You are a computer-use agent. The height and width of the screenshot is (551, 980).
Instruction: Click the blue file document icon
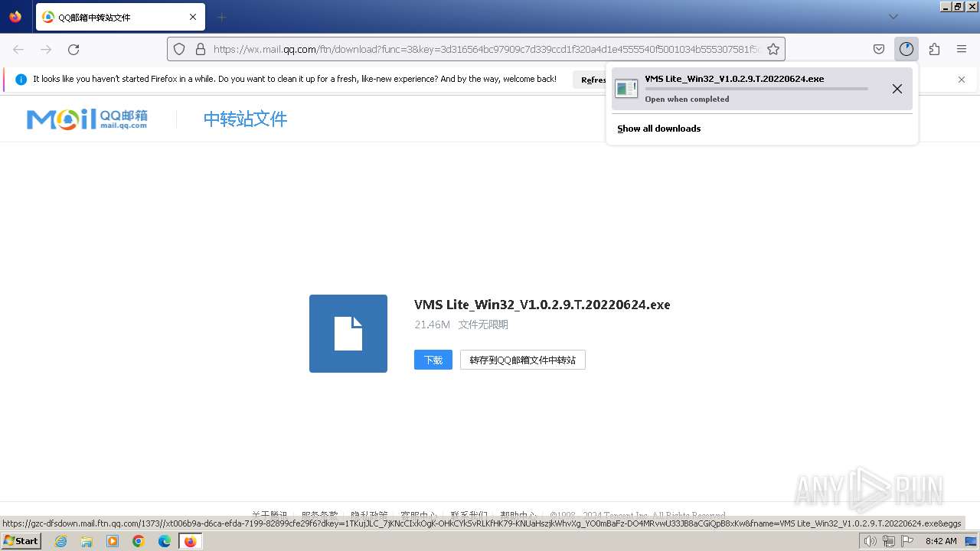click(x=348, y=334)
